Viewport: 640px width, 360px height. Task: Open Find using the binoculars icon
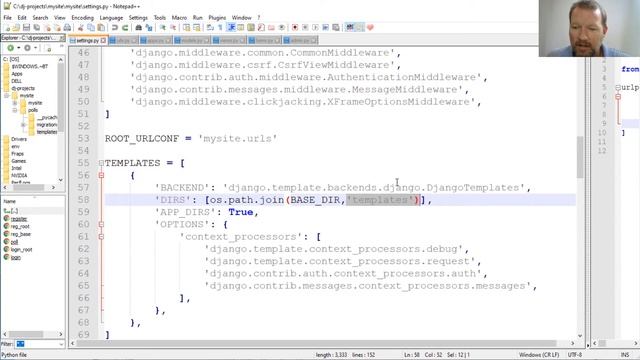click(138, 28)
